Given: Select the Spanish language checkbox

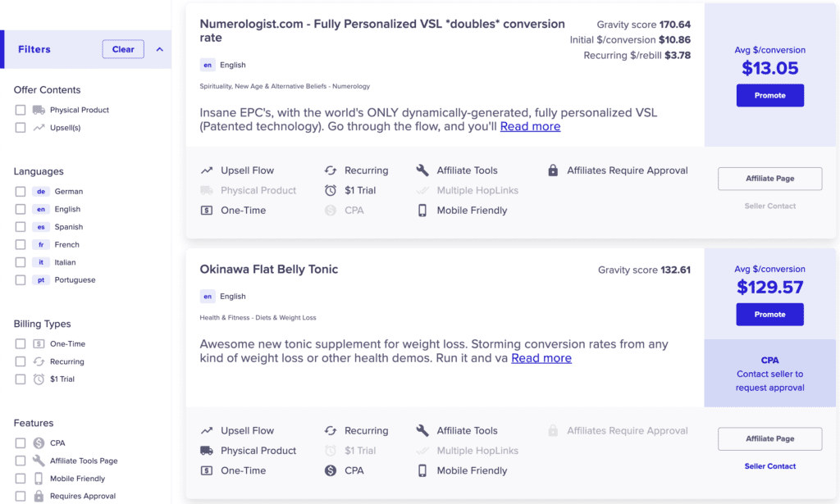Looking at the screenshot, I should pos(21,227).
